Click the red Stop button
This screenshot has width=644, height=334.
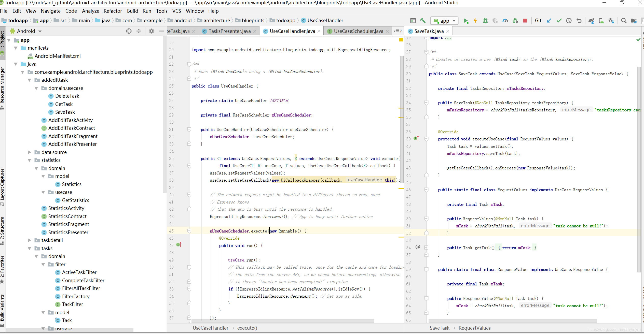[525, 21]
